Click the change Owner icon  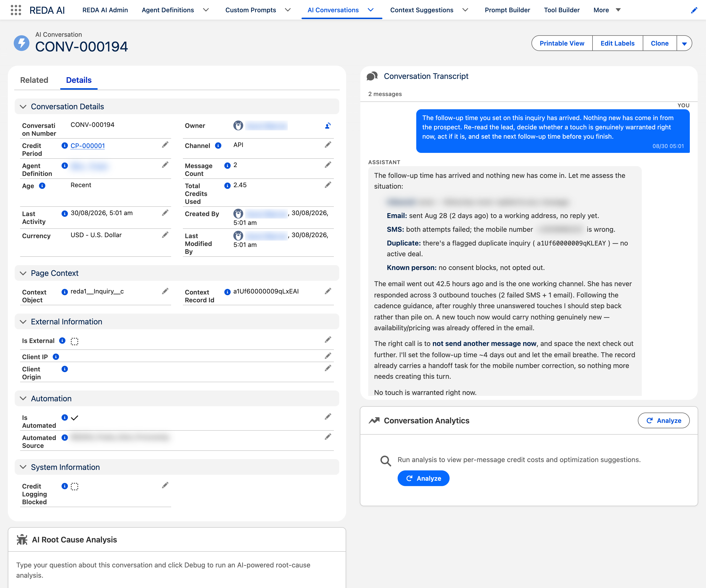[x=328, y=126]
